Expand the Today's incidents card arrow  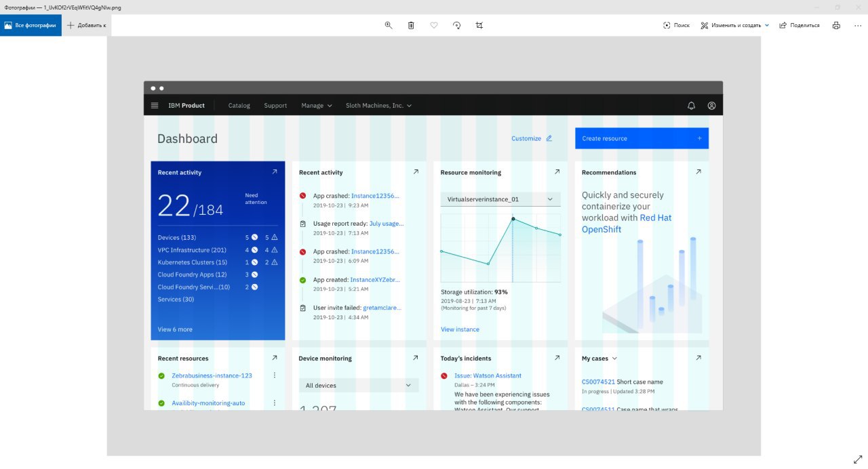click(557, 358)
